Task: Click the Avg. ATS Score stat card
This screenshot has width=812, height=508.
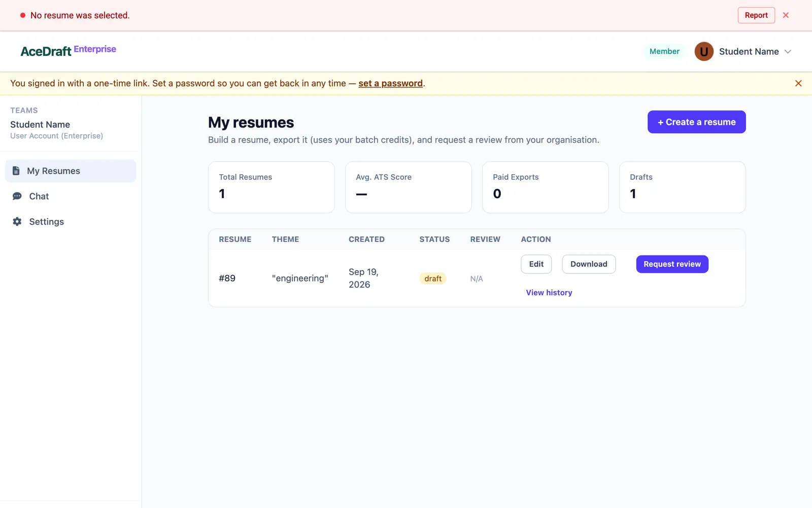Action: coord(409,187)
